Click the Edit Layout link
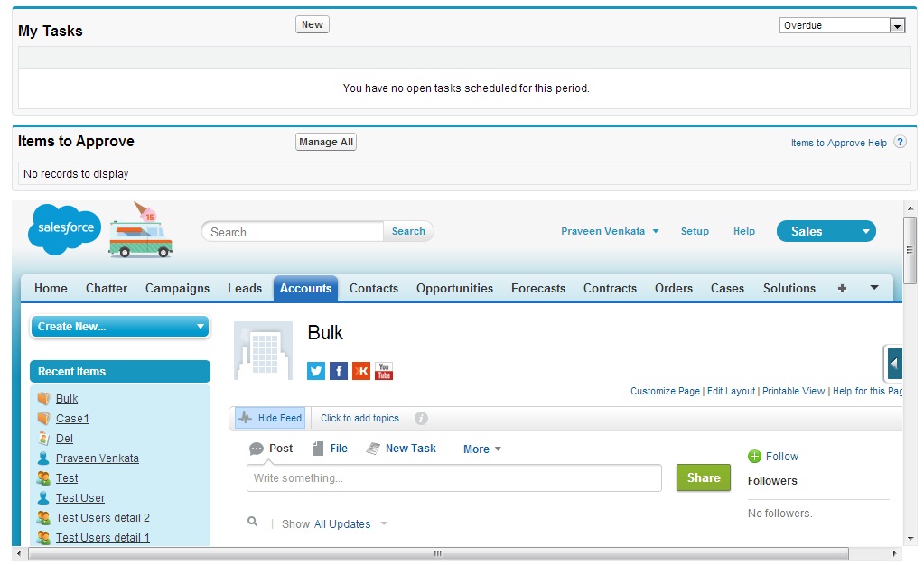Screen dimensions: 924x565 tap(731, 391)
